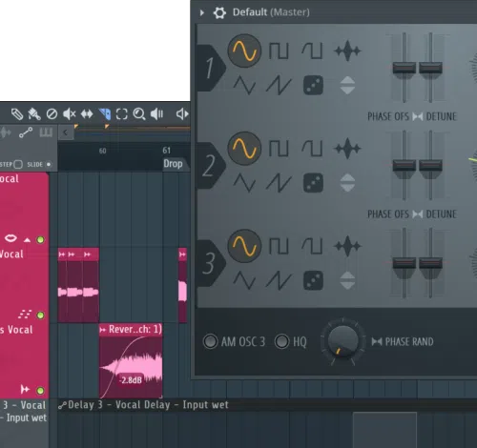Choose square wave shape for oscillator 2
Image resolution: width=477 pixels, height=448 pixels.
point(279,149)
